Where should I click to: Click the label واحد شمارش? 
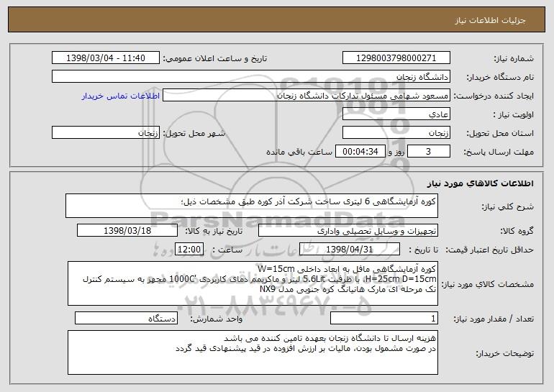pos(217,319)
